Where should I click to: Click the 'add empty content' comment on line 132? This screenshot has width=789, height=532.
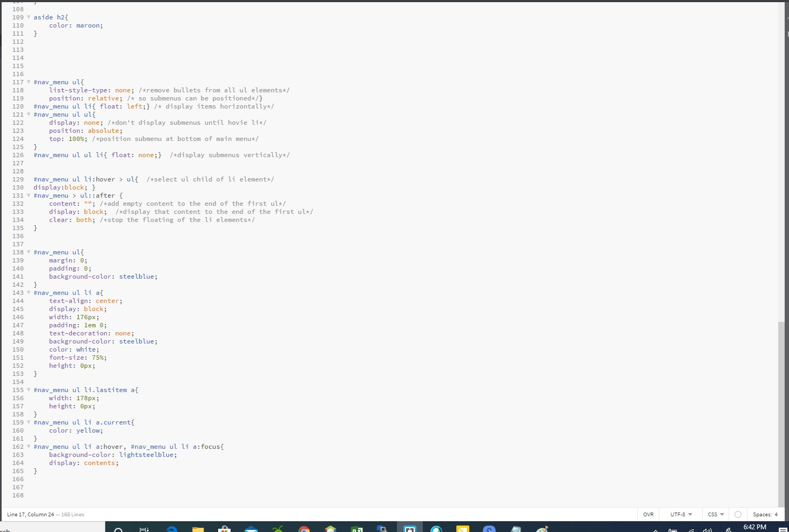[x=193, y=204]
